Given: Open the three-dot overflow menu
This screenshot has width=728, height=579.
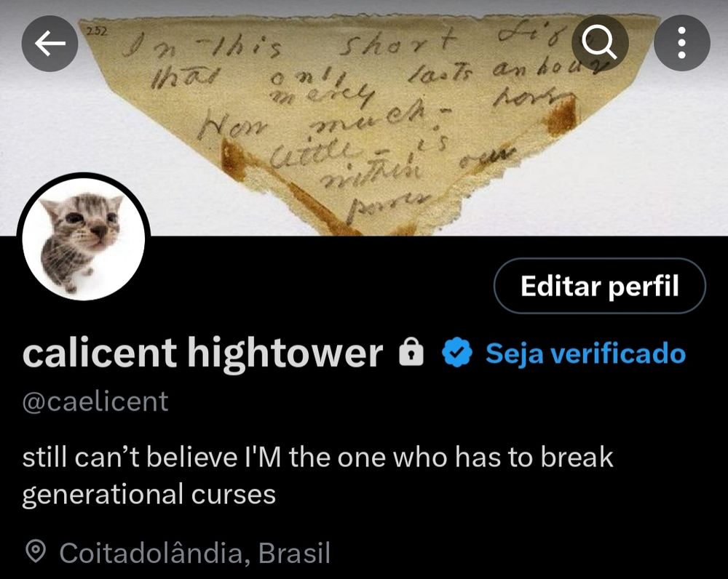Looking at the screenshot, I should (681, 43).
